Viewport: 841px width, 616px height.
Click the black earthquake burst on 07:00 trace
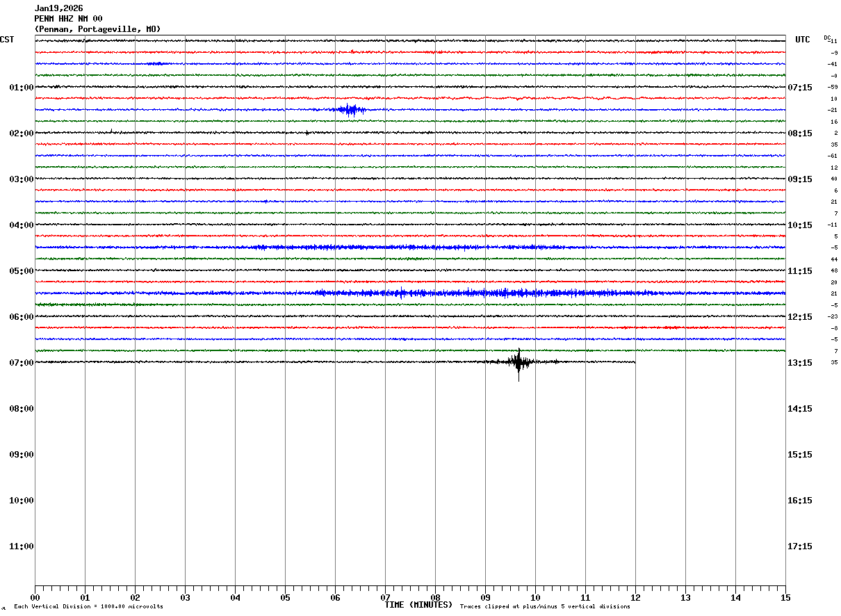tap(519, 362)
